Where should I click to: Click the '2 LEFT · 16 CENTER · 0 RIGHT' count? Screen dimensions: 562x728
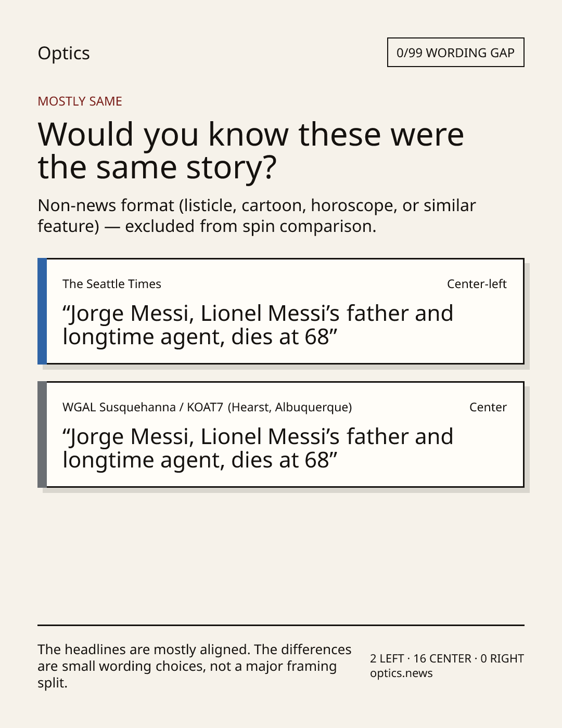[x=447, y=658]
